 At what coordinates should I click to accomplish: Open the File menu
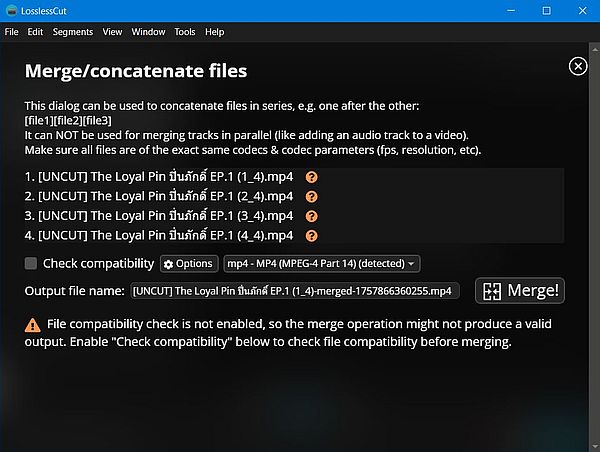point(11,32)
